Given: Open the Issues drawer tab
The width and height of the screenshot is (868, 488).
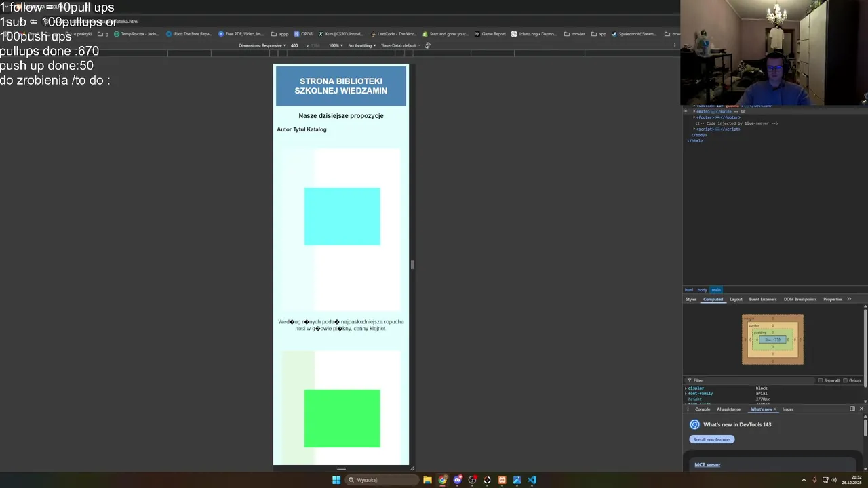Looking at the screenshot, I should coord(788,409).
